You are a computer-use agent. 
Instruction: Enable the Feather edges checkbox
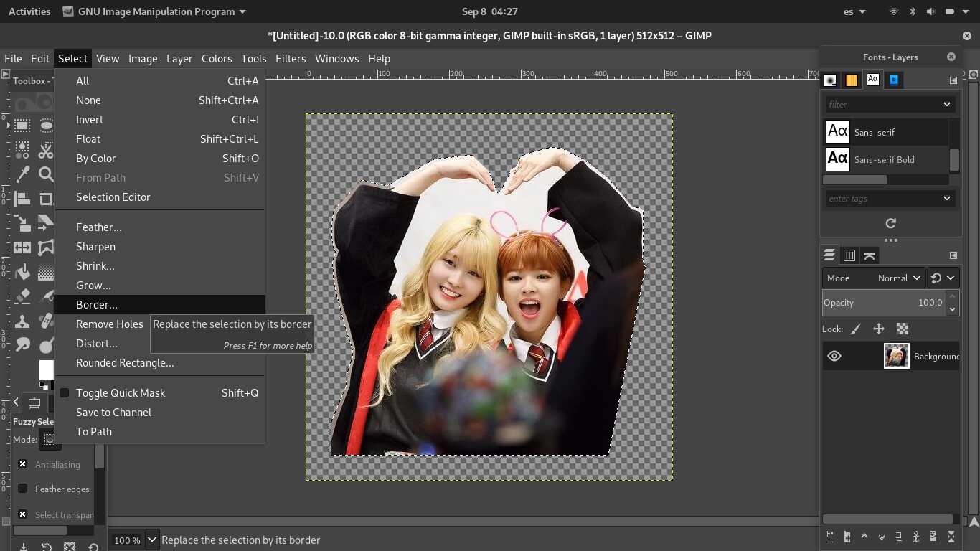pyautogui.click(x=23, y=489)
